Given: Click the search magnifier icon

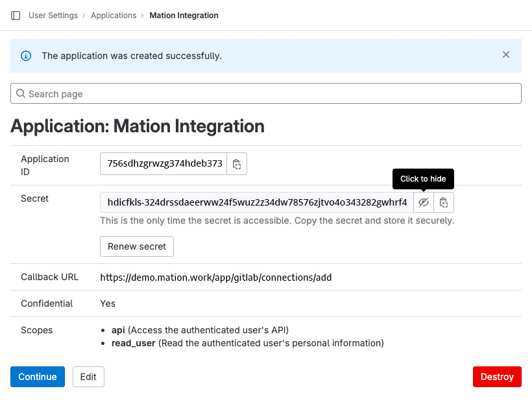Looking at the screenshot, I should tap(21, 93).
